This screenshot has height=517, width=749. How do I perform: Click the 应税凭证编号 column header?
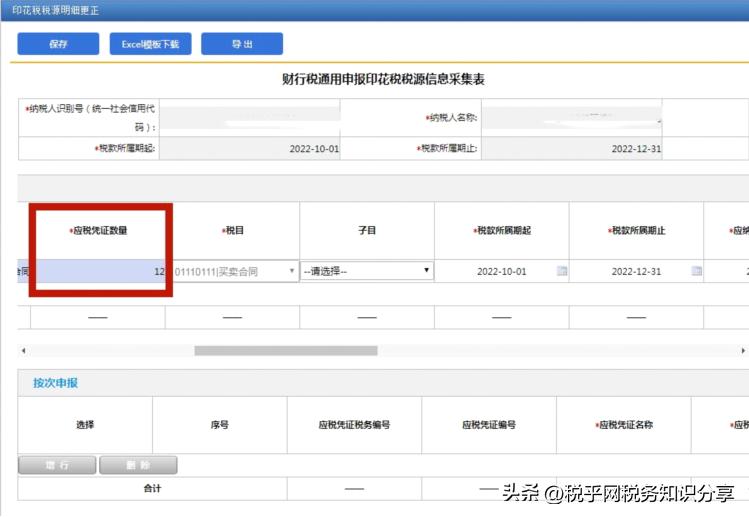pos(489,424)
